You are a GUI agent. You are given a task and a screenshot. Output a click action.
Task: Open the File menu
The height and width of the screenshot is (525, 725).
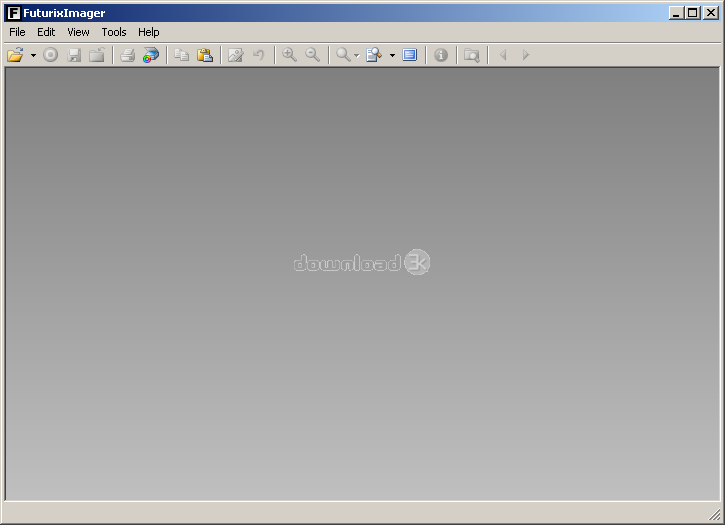(x=17, y=32)
